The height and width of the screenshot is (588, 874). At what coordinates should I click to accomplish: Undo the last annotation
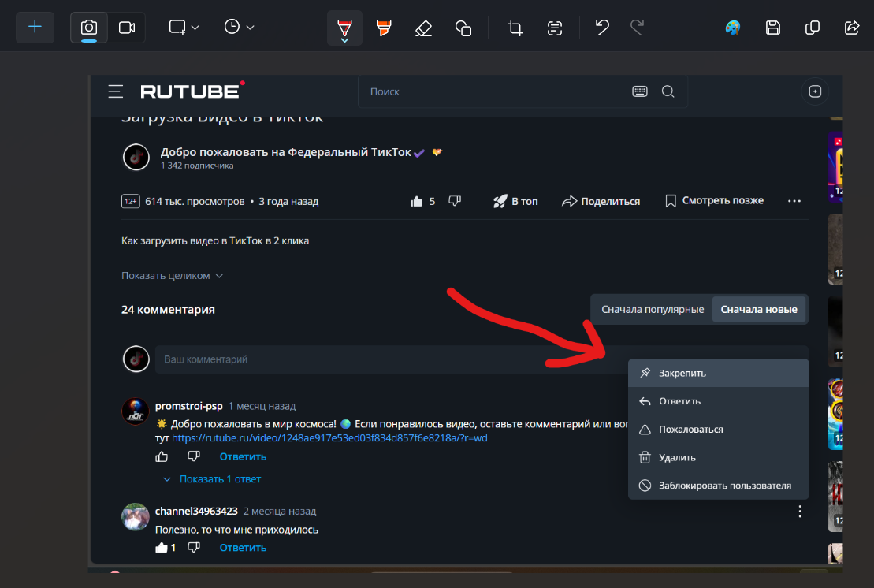pos(602,28)
